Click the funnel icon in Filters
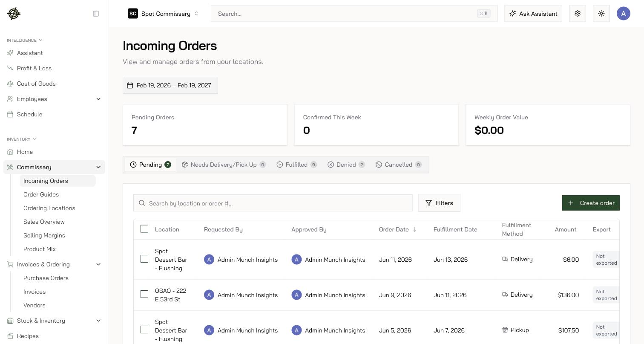The width and height of the screenshot is (644, 344). pyautogui.click(x=428, y=203)
